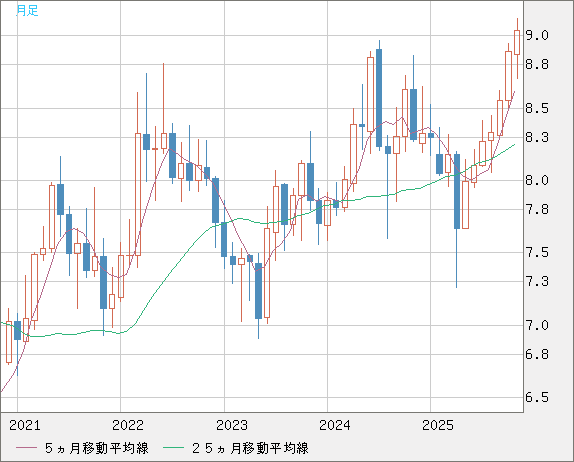The image size is (574, 462).
Task: Click the 2025 year label on the axis
Action: (438, 425)
